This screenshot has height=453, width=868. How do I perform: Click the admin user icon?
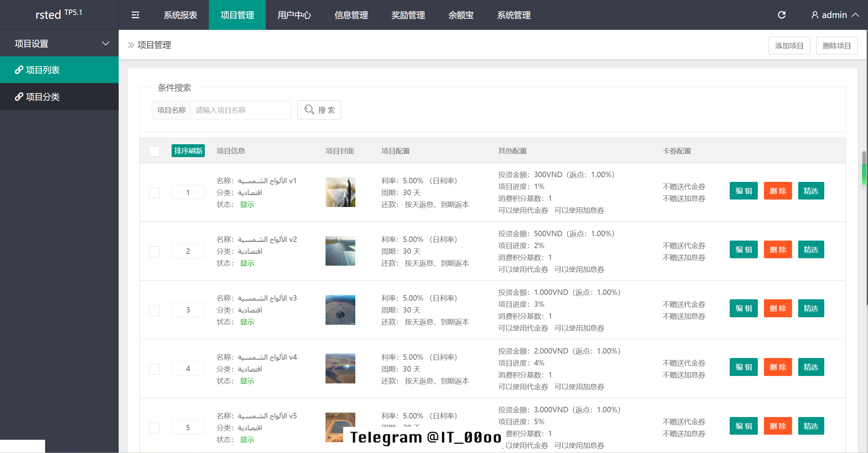coord(815,15)
